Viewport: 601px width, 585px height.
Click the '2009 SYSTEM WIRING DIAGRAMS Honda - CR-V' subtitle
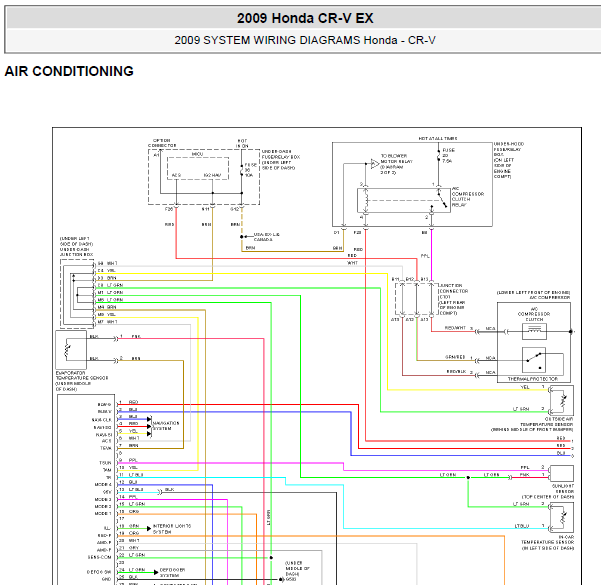point(305,40)
